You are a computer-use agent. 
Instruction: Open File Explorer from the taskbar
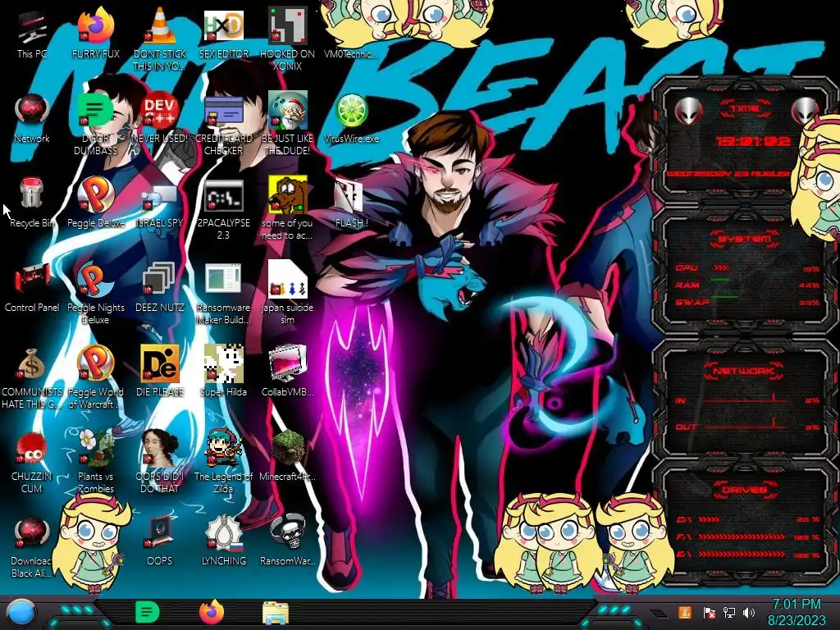coord(276,613)
